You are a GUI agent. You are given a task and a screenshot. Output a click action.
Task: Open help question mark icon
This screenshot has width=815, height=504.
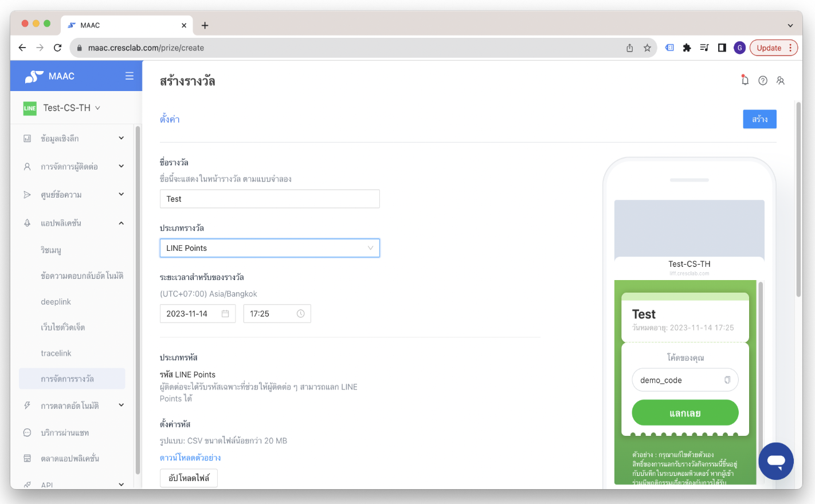pos(763,81)
